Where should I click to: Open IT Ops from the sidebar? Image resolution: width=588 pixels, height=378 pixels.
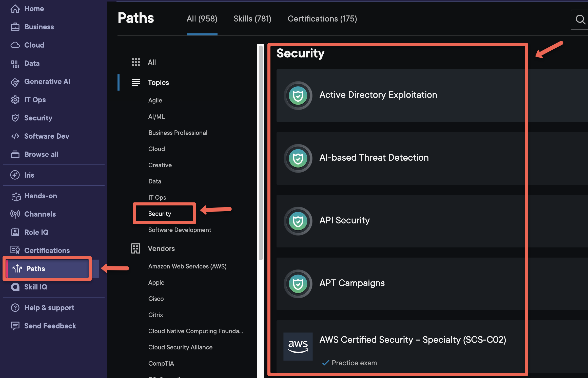tap(35, 100)
